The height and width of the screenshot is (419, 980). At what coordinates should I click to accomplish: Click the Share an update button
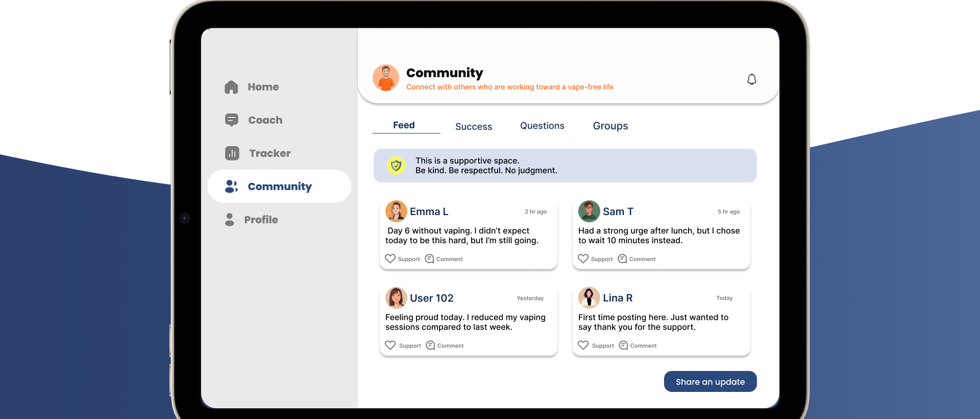(710, 382)
